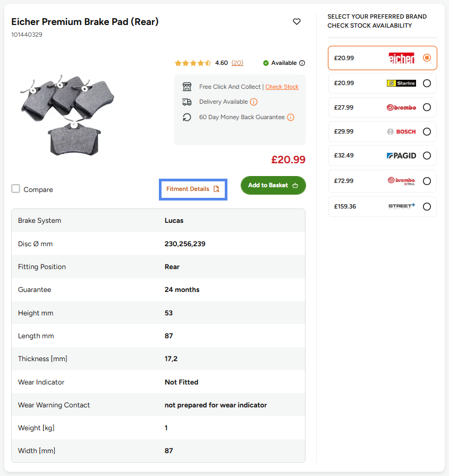Image resolution: width=449 pixels, height=476 pixels.
Task: Click the star rating icons
Action: pyautogui.click(x=193, y=63)
